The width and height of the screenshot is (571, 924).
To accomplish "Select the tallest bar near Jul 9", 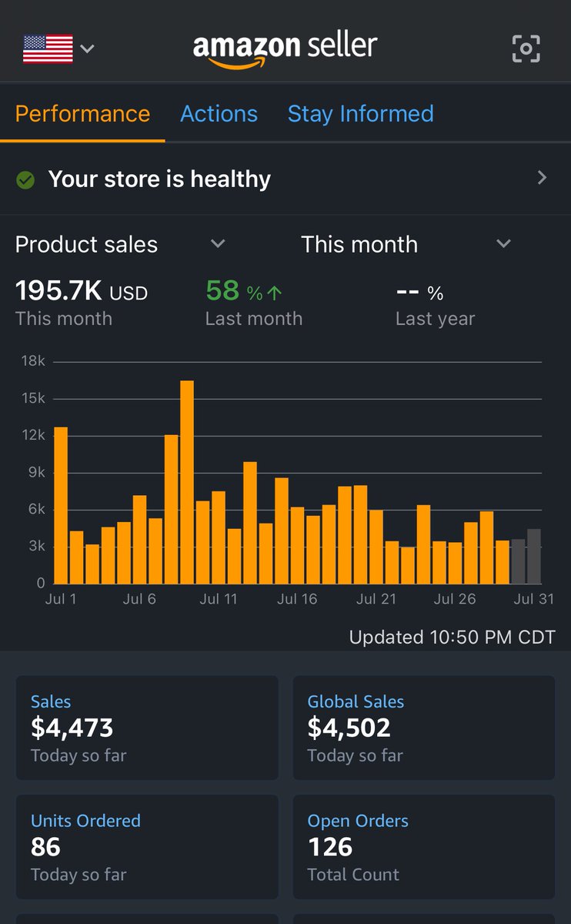I will [187, 482].
